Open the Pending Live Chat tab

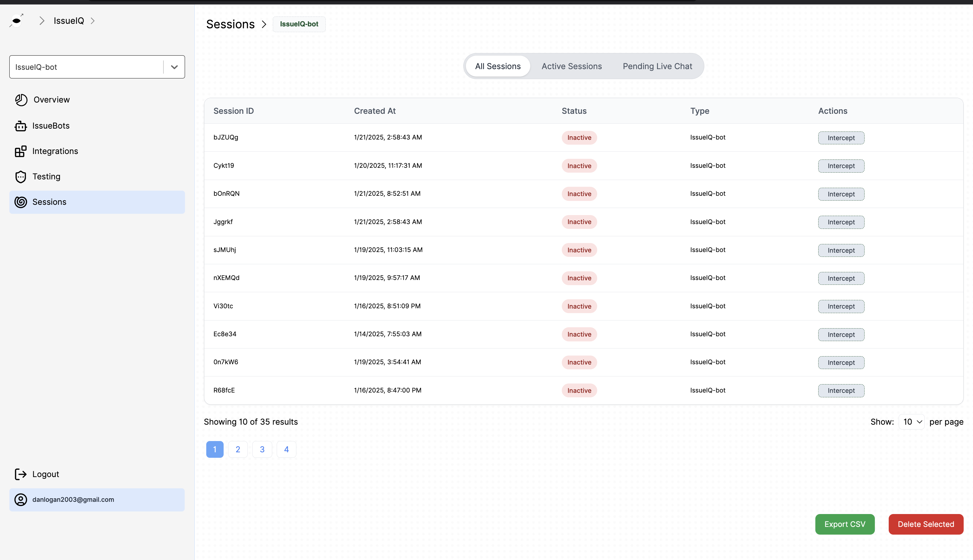(657, 66)
